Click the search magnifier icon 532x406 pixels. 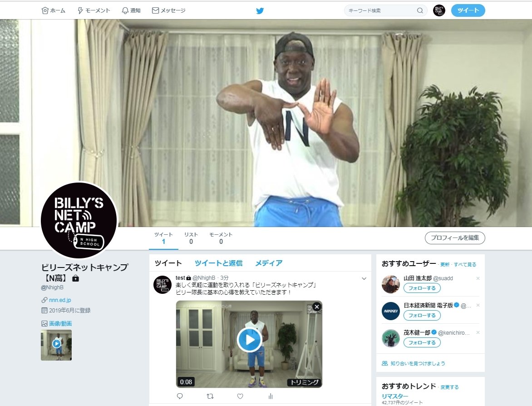click(420, 10)
